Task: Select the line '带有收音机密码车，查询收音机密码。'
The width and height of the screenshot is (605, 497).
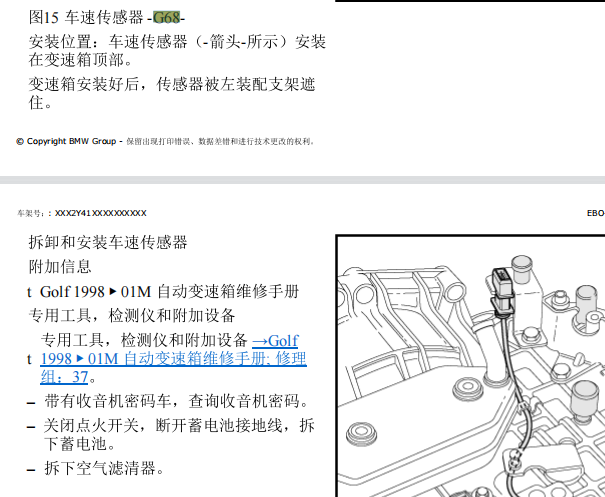Action: tap(176, 401)
